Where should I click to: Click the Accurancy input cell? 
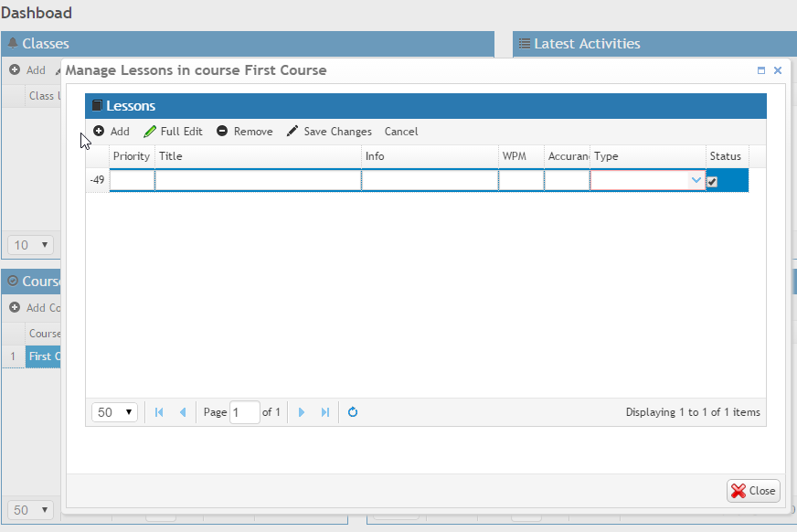[x=568, y=180]
